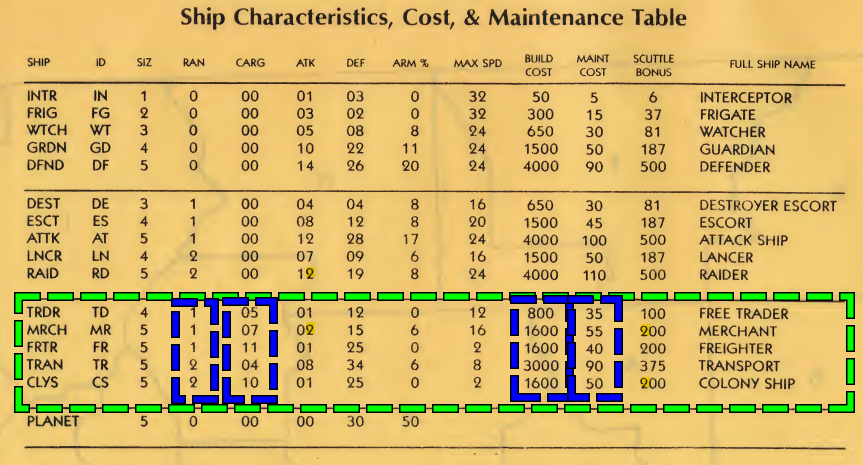Click the SCUTTLE BONUS column header
Viewport: 863px width, 465px height.
[653, 65]
